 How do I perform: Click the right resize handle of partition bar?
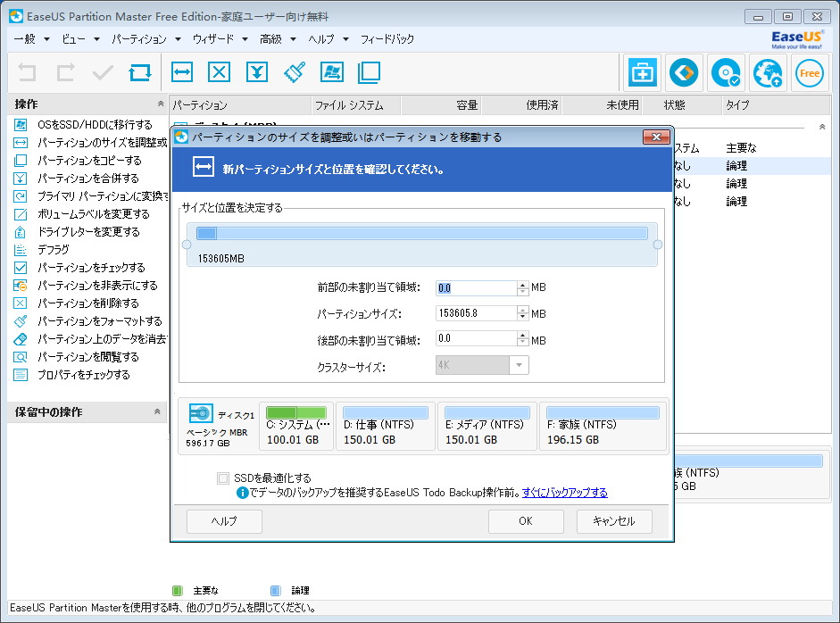click(658, 245)
